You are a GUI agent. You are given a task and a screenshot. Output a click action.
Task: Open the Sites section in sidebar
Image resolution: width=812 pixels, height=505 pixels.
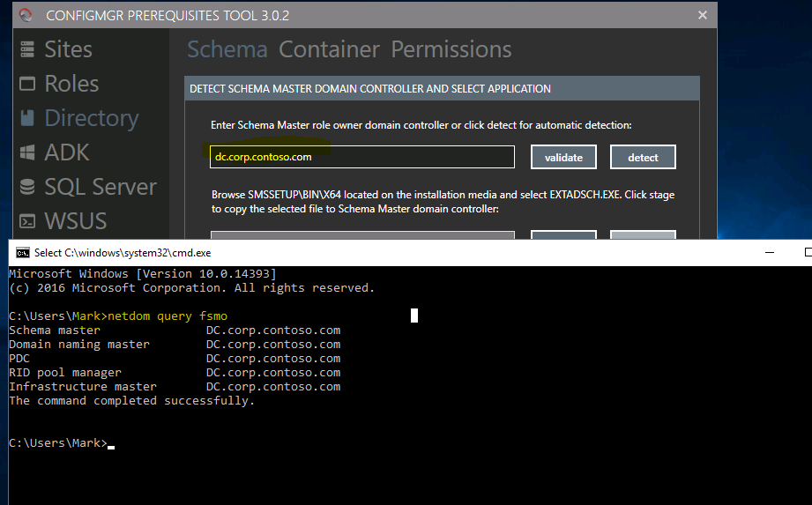click(x=68, y=49)
